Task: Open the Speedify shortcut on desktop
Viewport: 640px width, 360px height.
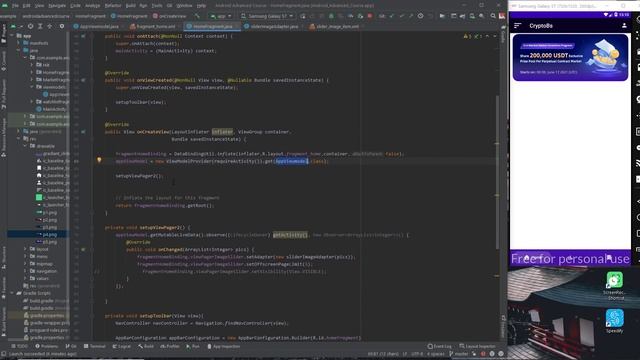Action: tap(614, 321)
